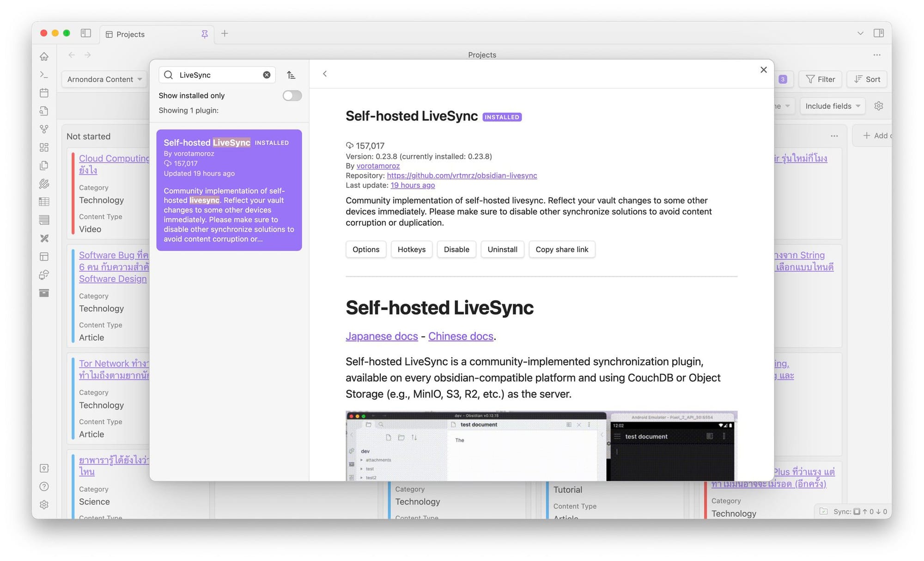
Task: Click the INSTALLED badge beside plugin title
Action: pyautogui.click(x=502, y=117)
